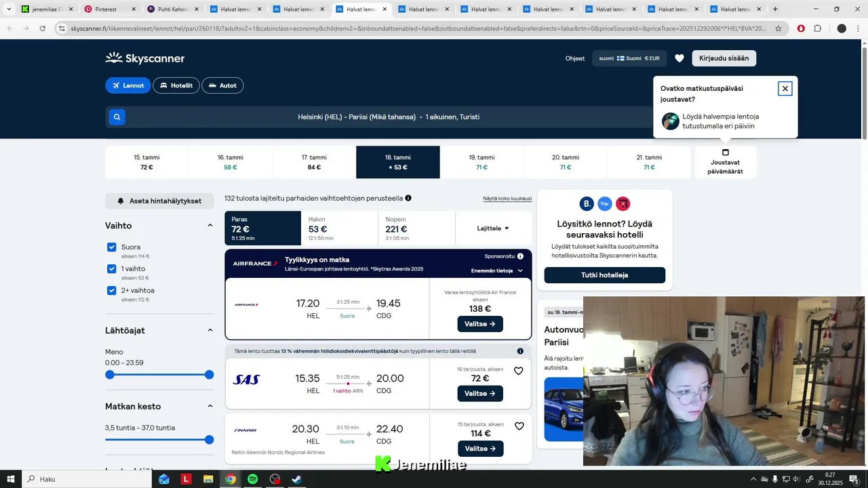Click sponsored info icon on Air France banner
Viewport: 868px width, 488px height.
520,256
